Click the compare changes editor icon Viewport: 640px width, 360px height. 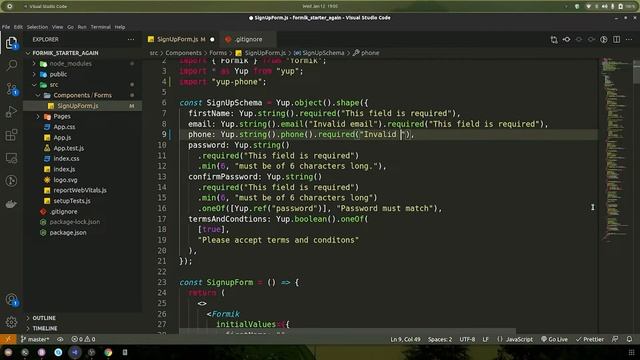(x=554, y=40)
